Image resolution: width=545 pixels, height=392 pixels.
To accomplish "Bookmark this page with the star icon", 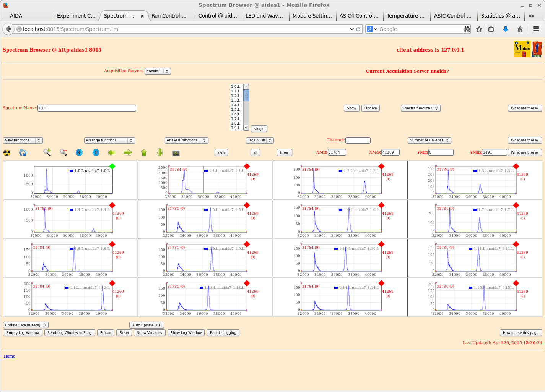I will point(479,29).
